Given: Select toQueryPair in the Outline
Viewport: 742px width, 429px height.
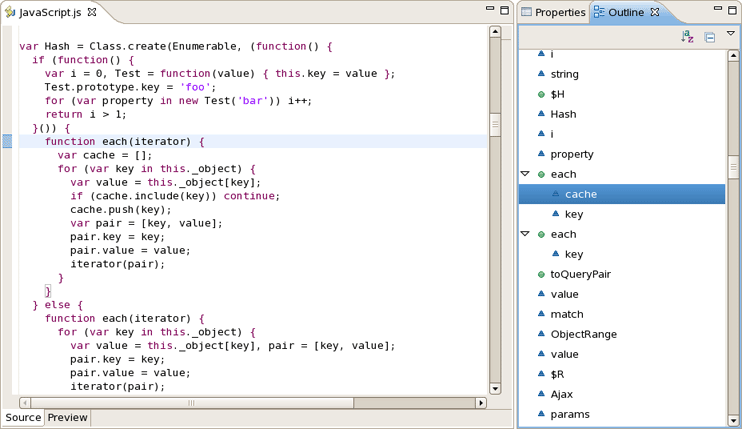Looking at the screenshot, I should tap(580, 274).
